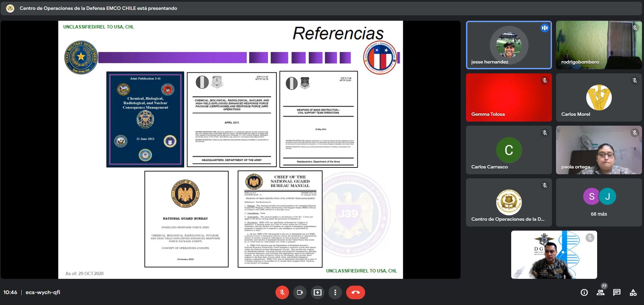Click the rodrigobombero video tile
Image resolution: width=644 pixels, height=305 pixels.
598,45
